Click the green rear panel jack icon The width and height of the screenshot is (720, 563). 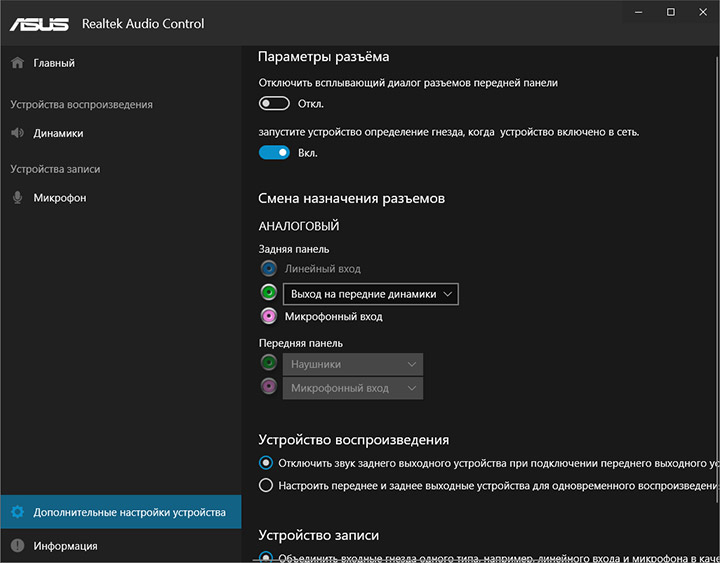point(268,293)
